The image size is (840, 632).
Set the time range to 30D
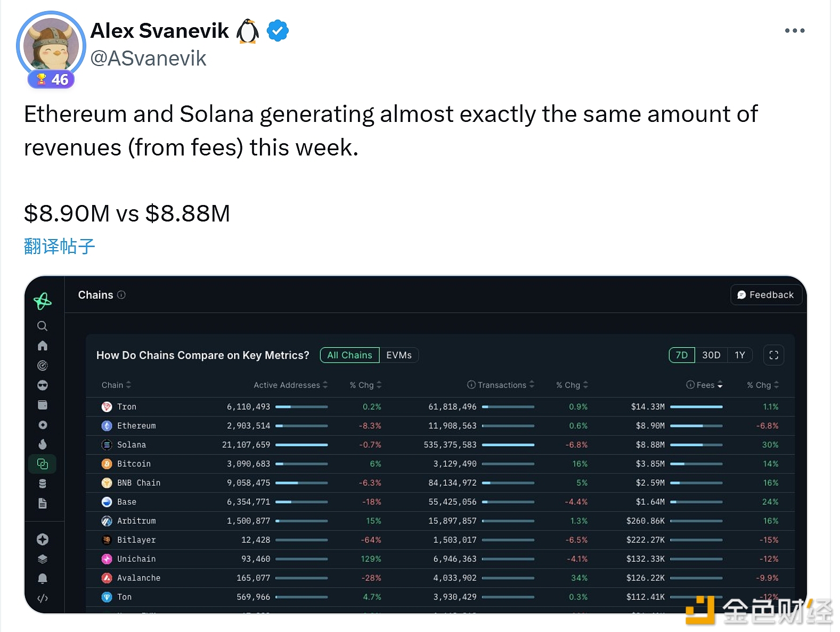point(711,355)
